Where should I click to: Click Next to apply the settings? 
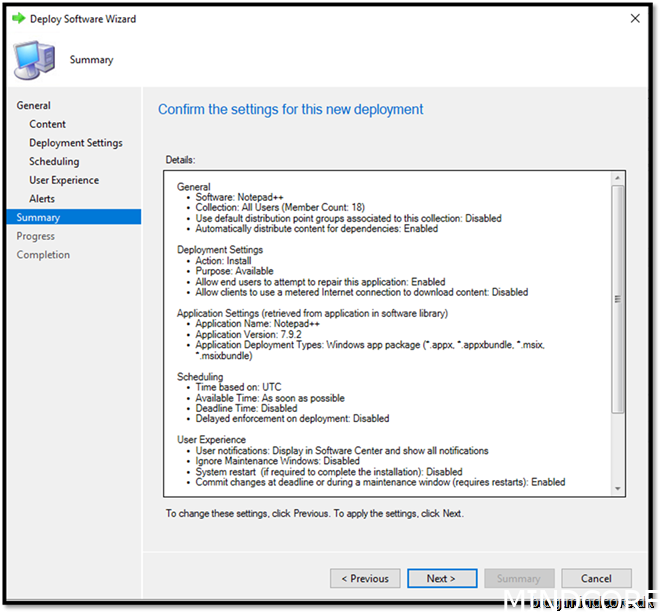pos(441,578)
